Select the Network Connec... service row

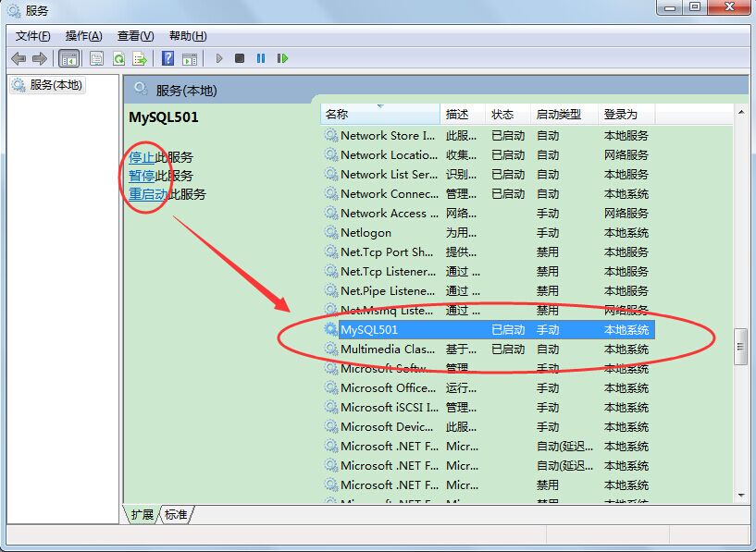[490, 194]
